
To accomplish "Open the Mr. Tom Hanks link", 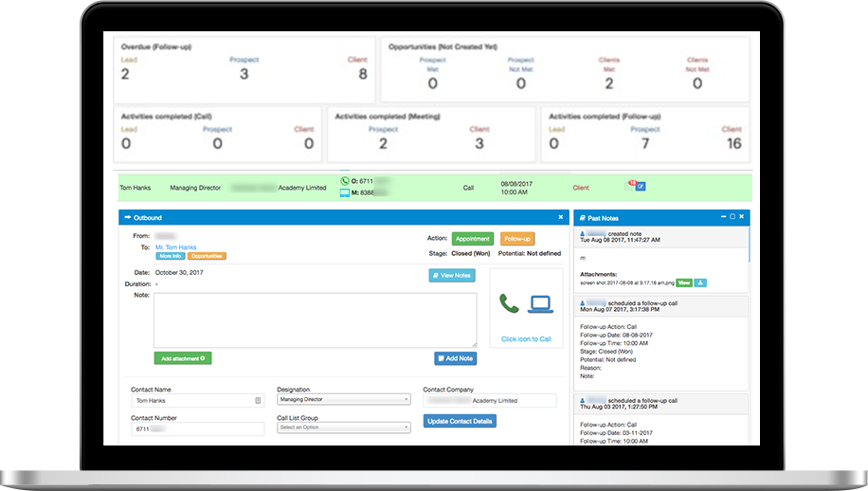I will (176, 246).
